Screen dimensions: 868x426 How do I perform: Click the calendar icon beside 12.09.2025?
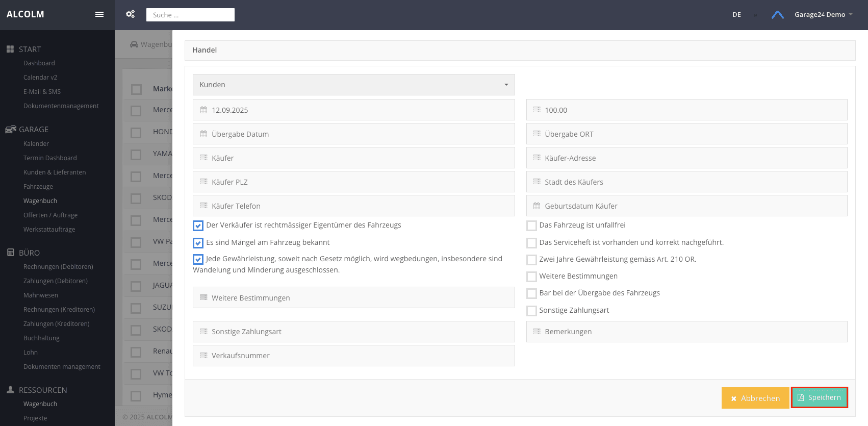pyautogui.click(x=203, y=110)
